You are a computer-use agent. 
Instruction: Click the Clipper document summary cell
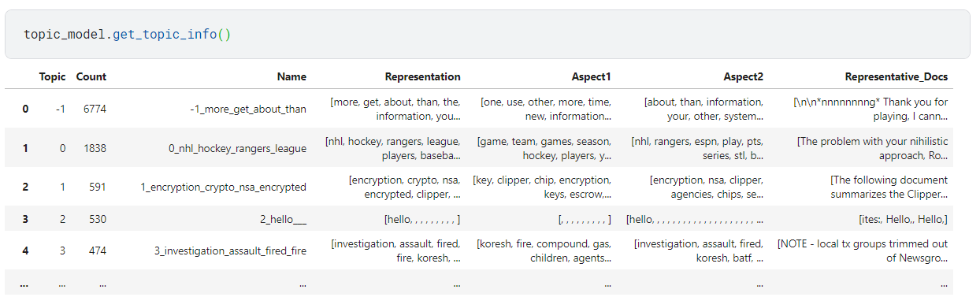click(889, 187)
